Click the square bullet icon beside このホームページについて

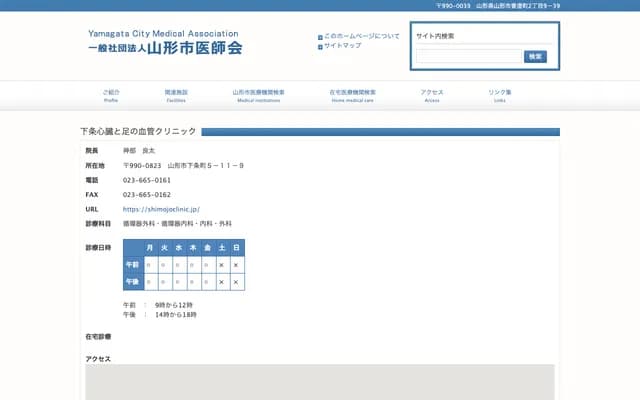coord(320,37)
